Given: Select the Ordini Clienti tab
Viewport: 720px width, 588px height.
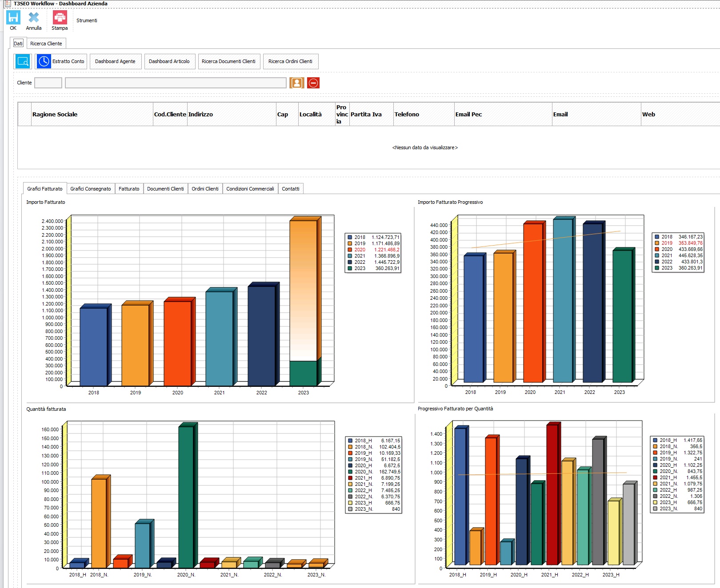Looking at the screenshot, I should point(205,189).
